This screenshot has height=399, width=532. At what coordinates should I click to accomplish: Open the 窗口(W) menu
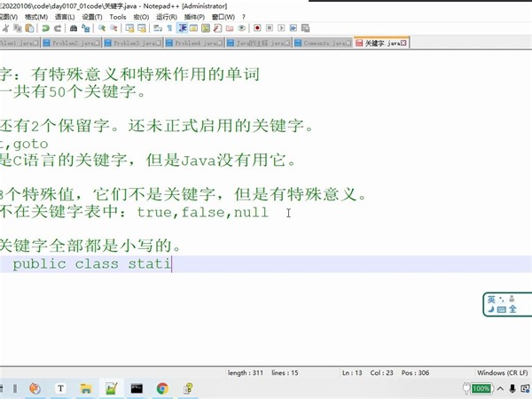(x=223, y=17)
